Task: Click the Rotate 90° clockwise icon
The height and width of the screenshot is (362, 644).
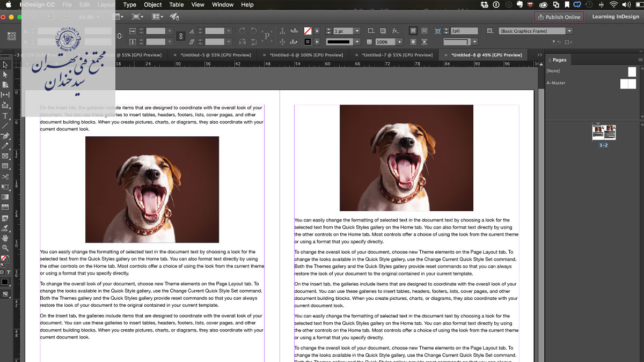Action: pyautogui.click(x=243, y=31)
